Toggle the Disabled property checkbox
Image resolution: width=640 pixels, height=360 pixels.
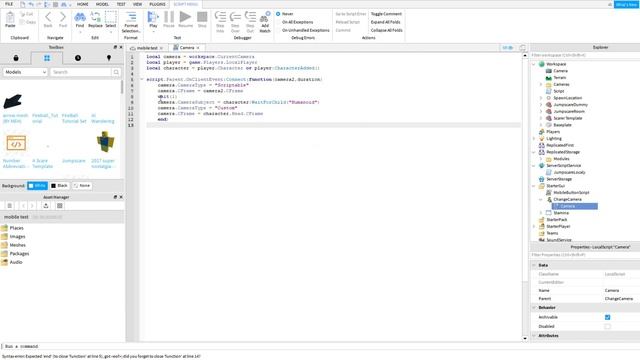pos(607,327)
